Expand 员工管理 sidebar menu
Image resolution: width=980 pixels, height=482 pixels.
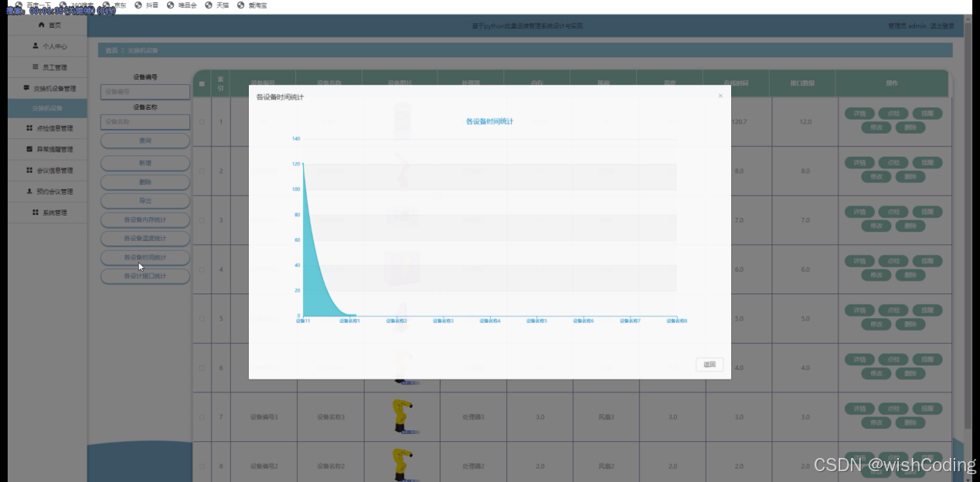pyautogui.click(x=49, y=67)
